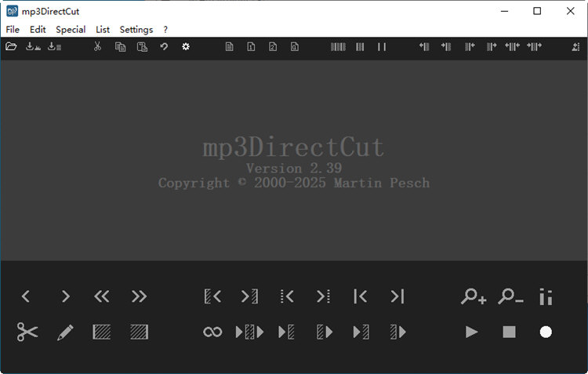Click the save icon with list lines

click(55, 46)
